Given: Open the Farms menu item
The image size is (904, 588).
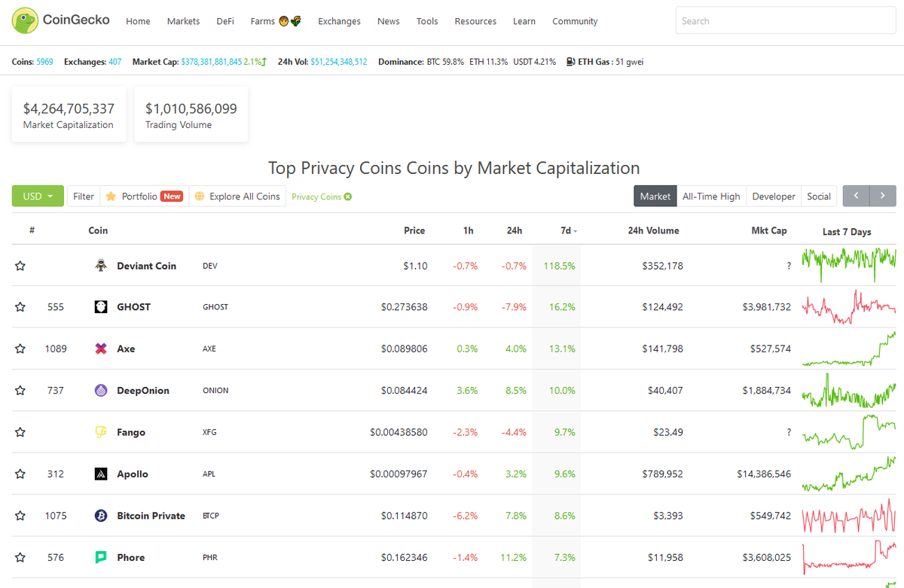Looking at the screenshot, I should 276,21.
